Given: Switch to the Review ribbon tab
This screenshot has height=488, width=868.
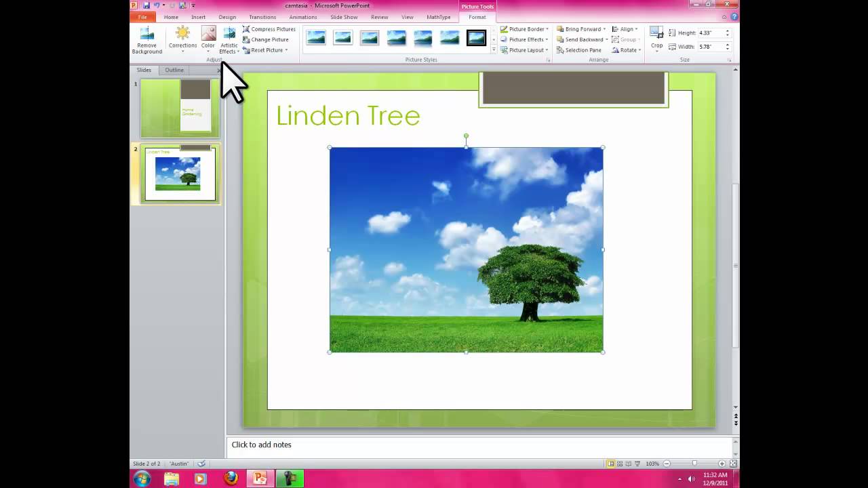Looking at the screenshot, I should [380, 17].
